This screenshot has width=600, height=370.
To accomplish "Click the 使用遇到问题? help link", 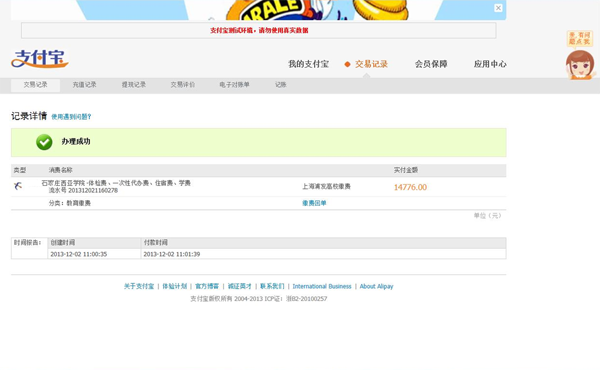I will [71, 117].
